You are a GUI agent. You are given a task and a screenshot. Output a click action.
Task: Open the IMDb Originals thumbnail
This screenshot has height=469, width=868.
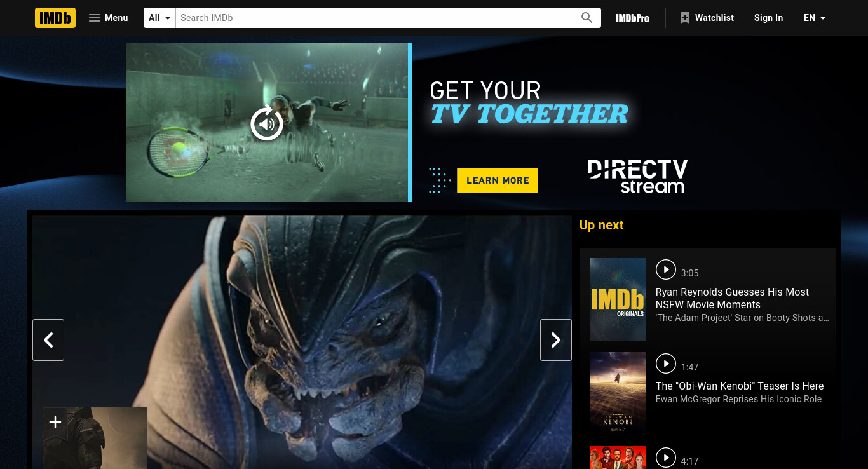[618, 299]
